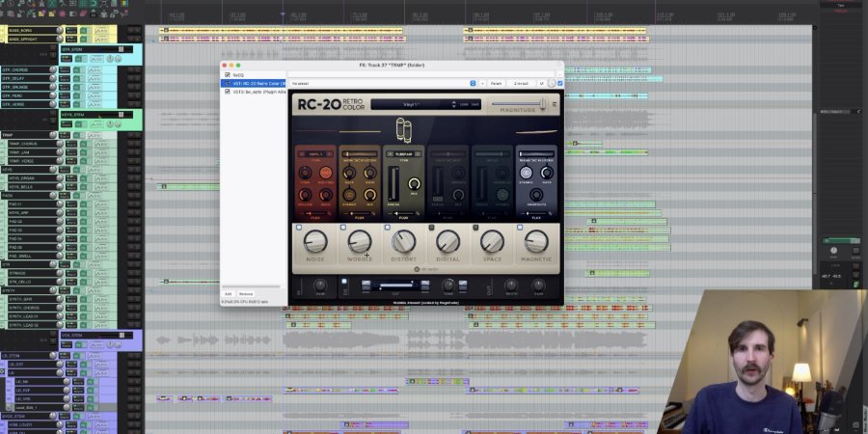Click the MAGNETIC amount knob
Viewport: 868px width, 434px height.
click(x=536, y=242)
